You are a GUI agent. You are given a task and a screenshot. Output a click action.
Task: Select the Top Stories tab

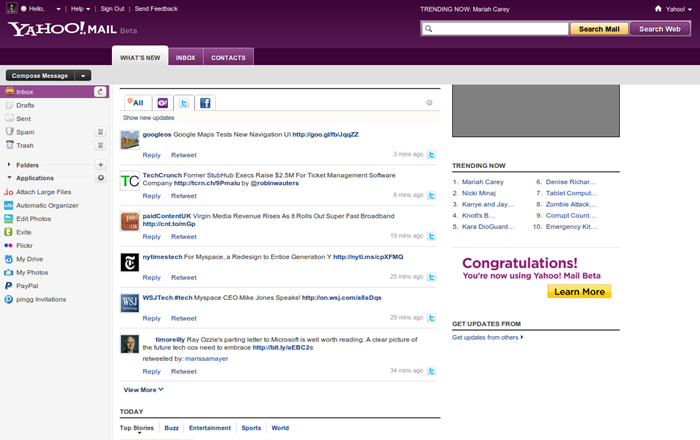(137, 428)
